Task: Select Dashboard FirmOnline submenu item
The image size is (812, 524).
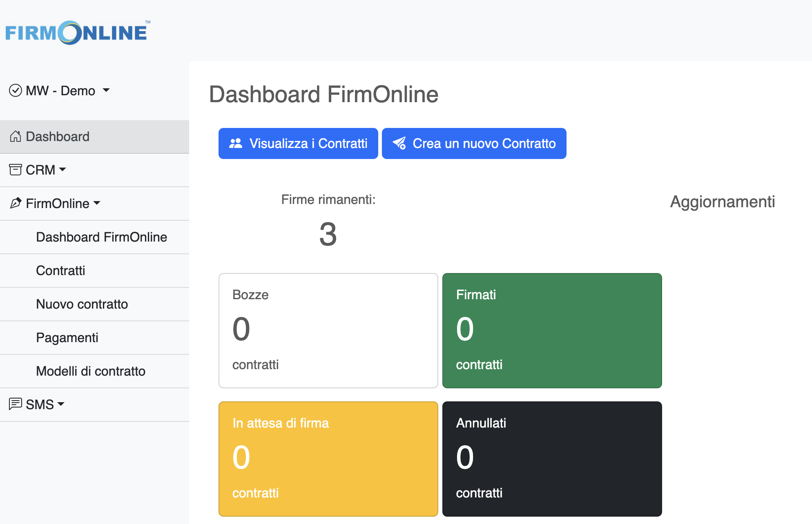Action: (x=101, y=237)
